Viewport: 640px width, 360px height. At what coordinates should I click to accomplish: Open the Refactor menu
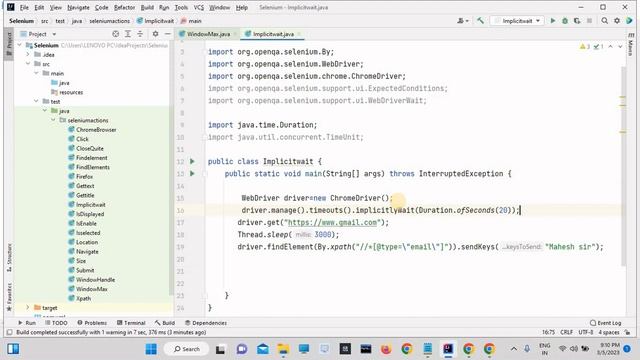pyautogui.click(x=124, y=7)
